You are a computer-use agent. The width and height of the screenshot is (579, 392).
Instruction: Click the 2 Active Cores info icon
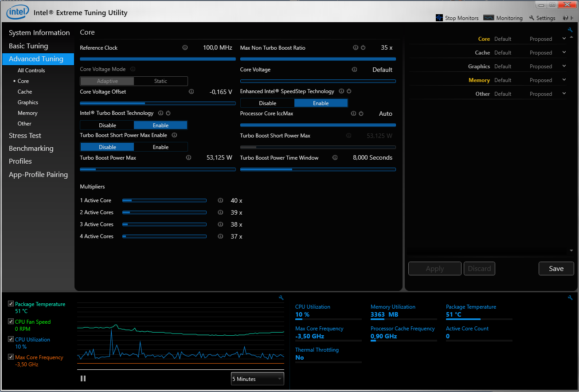tap(220, 212)
